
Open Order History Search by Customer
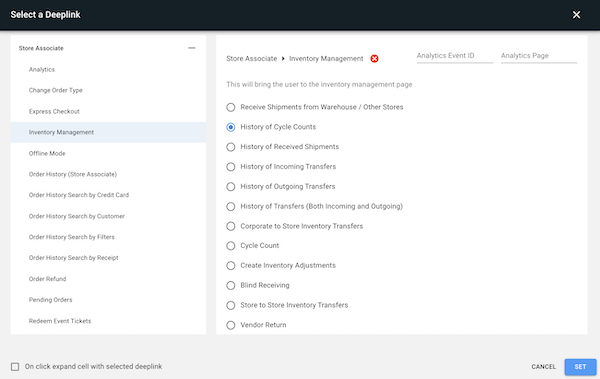(108, 216)
